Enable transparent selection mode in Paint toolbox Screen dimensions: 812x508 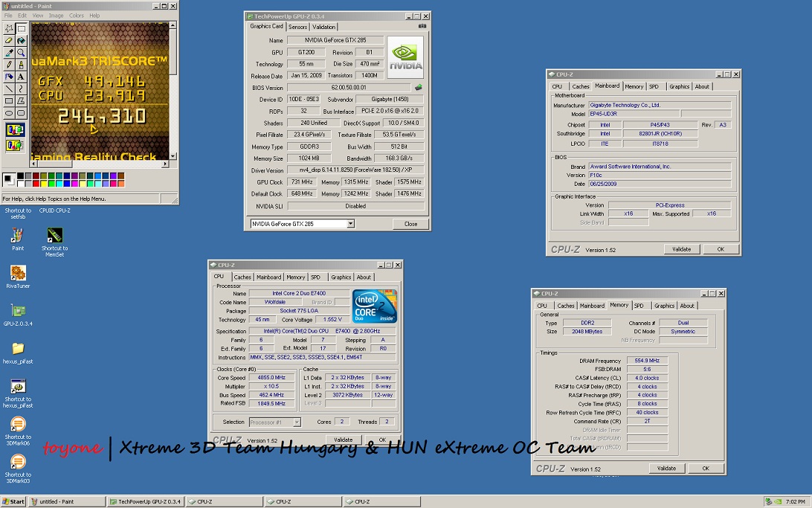[15, 145]
